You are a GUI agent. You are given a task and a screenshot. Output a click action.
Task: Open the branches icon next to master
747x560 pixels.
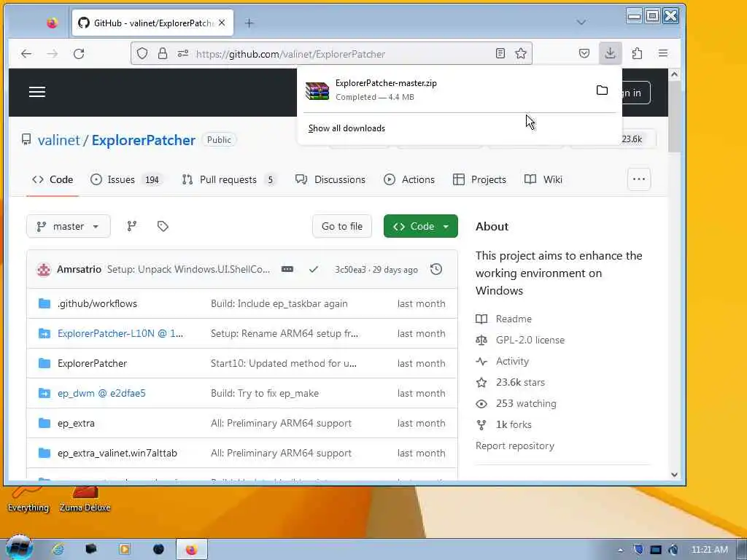point(132,226)
